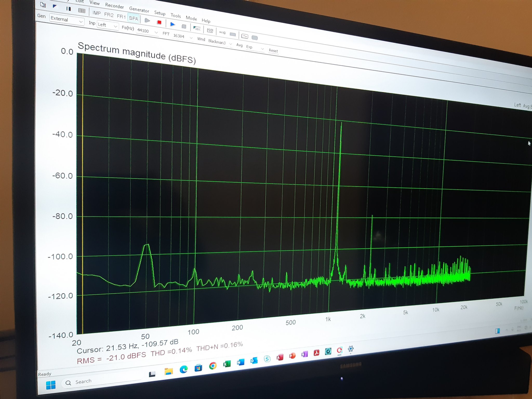Open Microsoft Store from the taskbar
Viewport: 532px width, 399px height.
tap(198, 368)
